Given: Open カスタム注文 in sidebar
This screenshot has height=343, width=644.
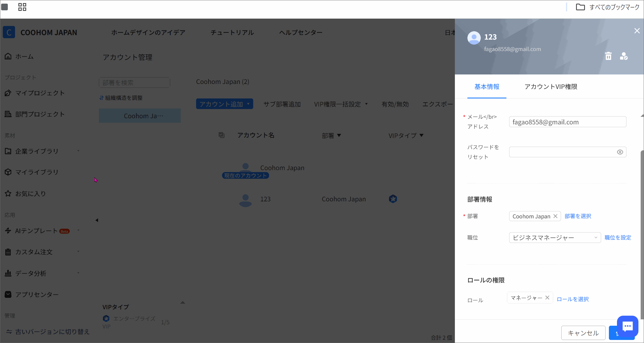Looking at the screenshot, I should pyautogui.click(x=29, y=252).
